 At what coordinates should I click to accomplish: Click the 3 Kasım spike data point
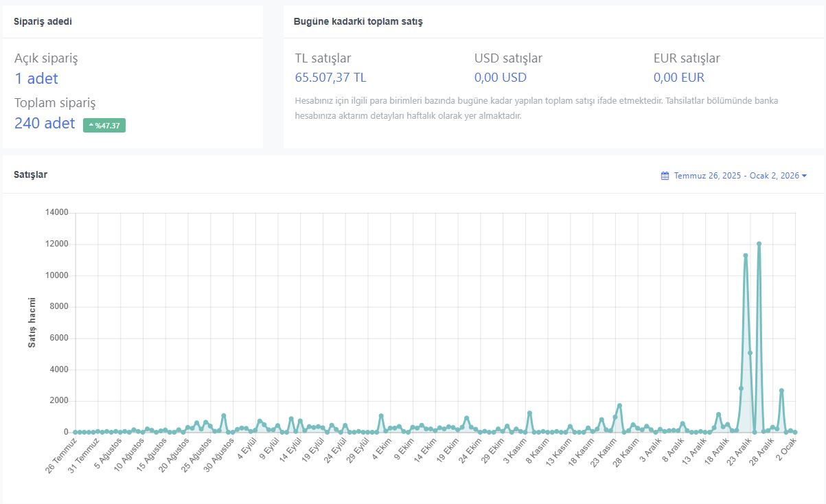point(529,413)
